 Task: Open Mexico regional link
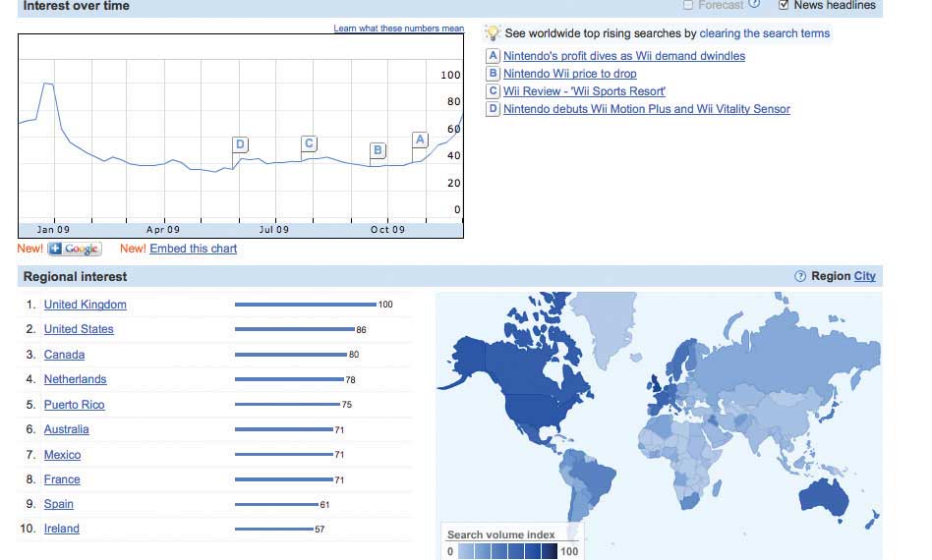tap(62, 455)
